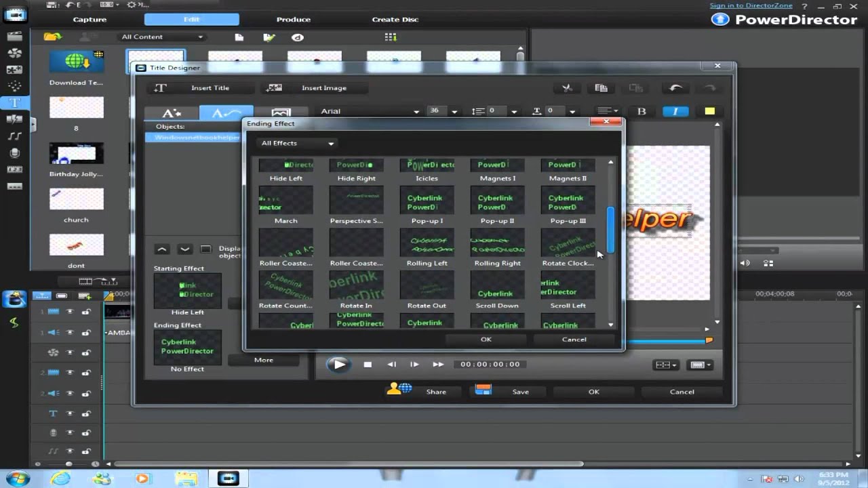Open the Windows Start menu

pos(16,479)
